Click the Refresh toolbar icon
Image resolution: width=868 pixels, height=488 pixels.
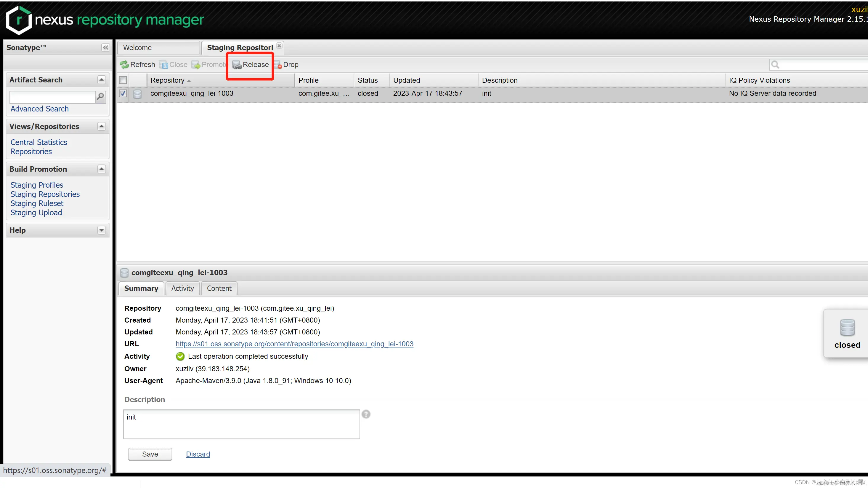coord(125,64)
